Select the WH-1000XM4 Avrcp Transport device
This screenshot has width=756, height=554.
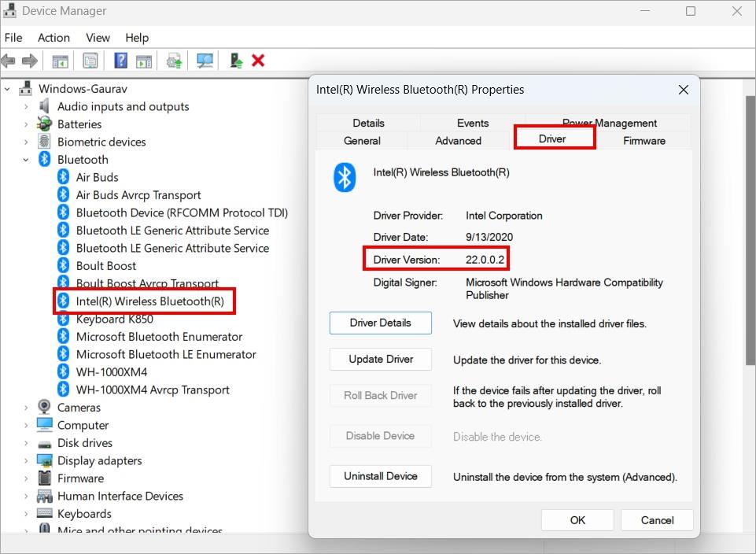(153, 390)
